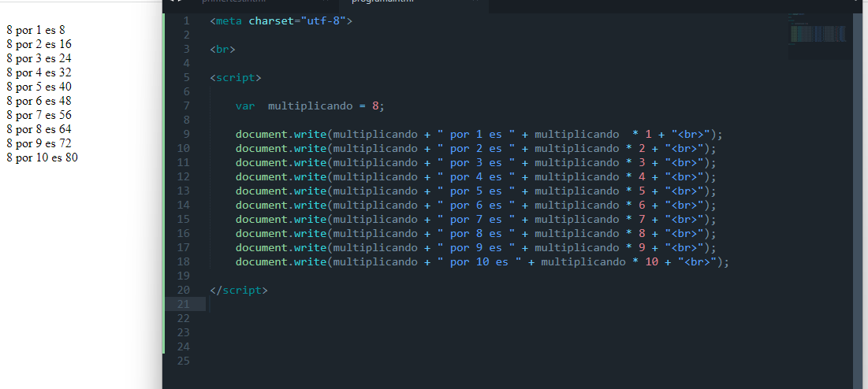Click the multiplier number 5 on line 13
Viewport: 868px width, 389px height.
tap(643, 191)
